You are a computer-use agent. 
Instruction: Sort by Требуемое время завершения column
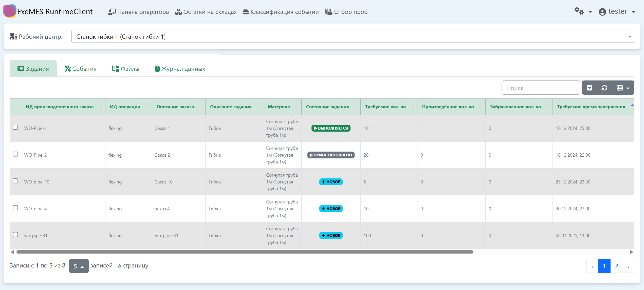(x=593, y=107)
